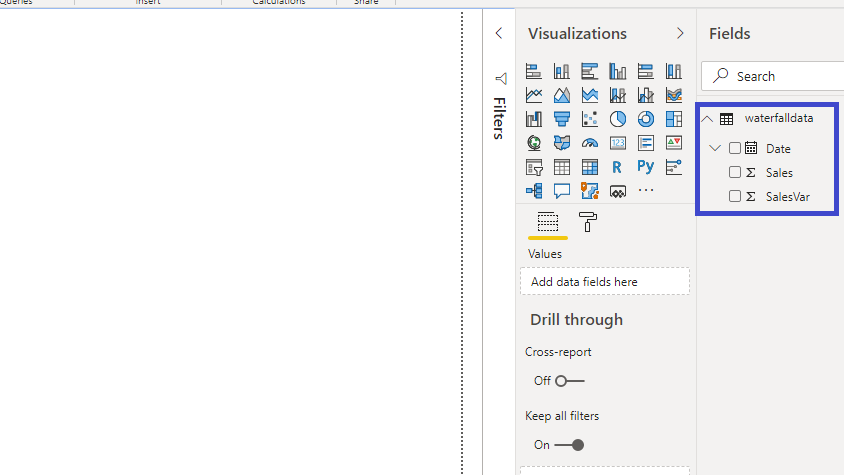This screenshot has width=844, height=475.
Task: Insert a scatter chart visual
Action: (x=590, y=119)
